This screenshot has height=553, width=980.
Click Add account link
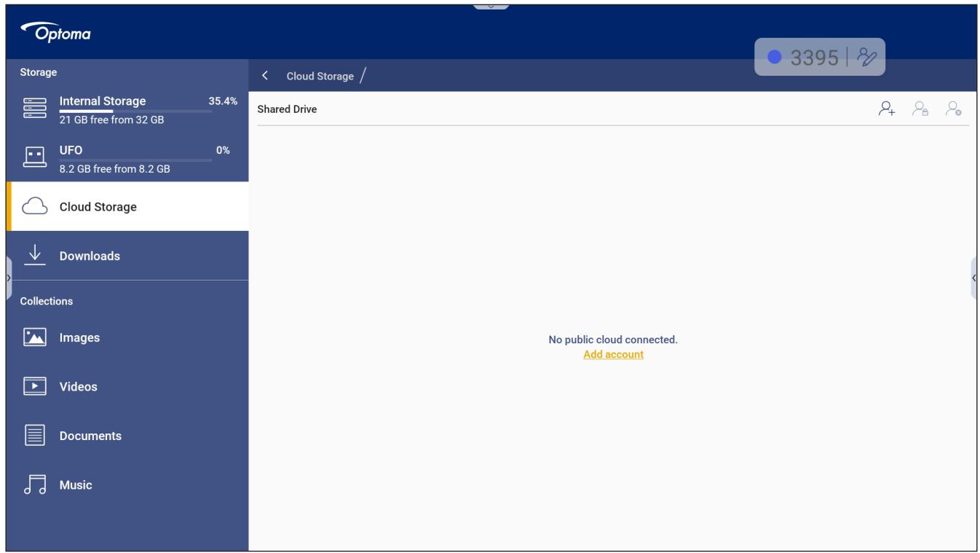(613, 354)
